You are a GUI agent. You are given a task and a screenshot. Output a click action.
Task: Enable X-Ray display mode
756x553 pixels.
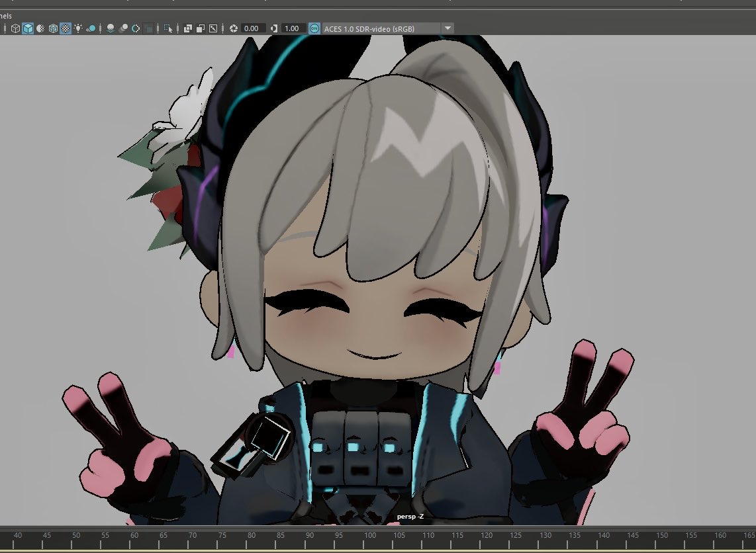coord(187,28)
